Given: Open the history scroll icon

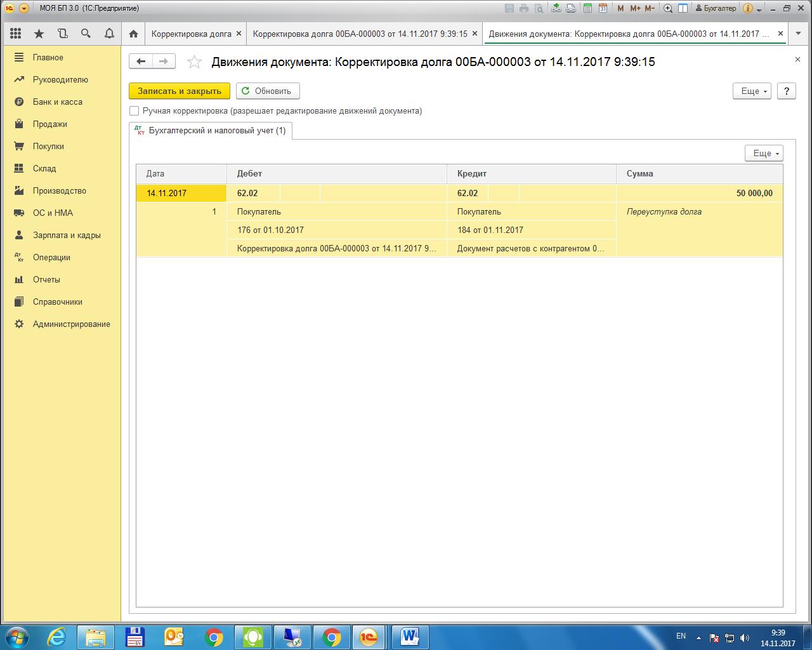Looking at the screenshot, I should [x=62, y=34].
